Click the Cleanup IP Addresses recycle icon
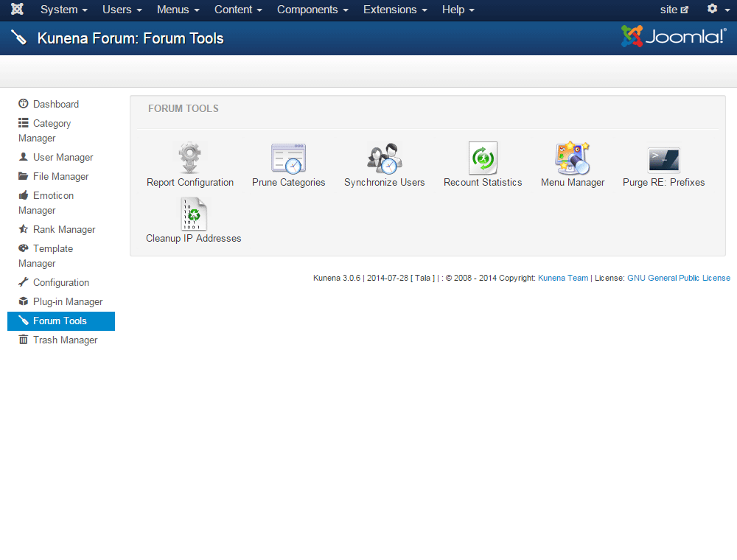Viewport: 737px width, 560px height. click(194, 214)
